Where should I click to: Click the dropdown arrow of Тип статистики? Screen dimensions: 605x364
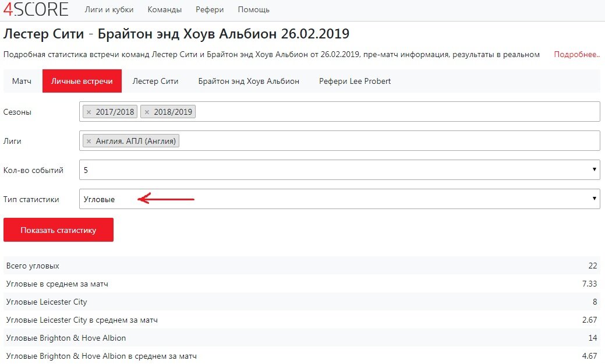pyautogui.click(x=595, y=199)
